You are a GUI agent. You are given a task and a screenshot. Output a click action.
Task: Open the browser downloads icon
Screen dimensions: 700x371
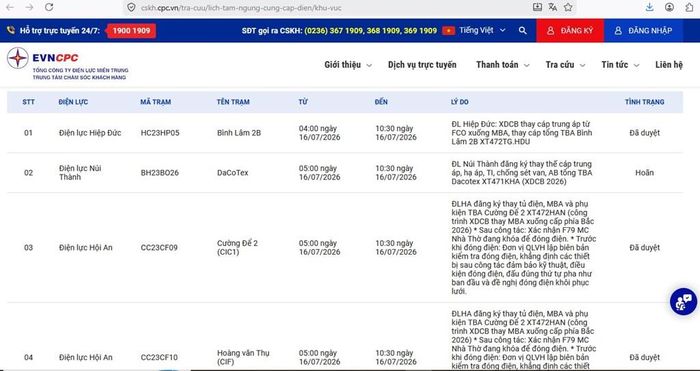click(650, 7)
